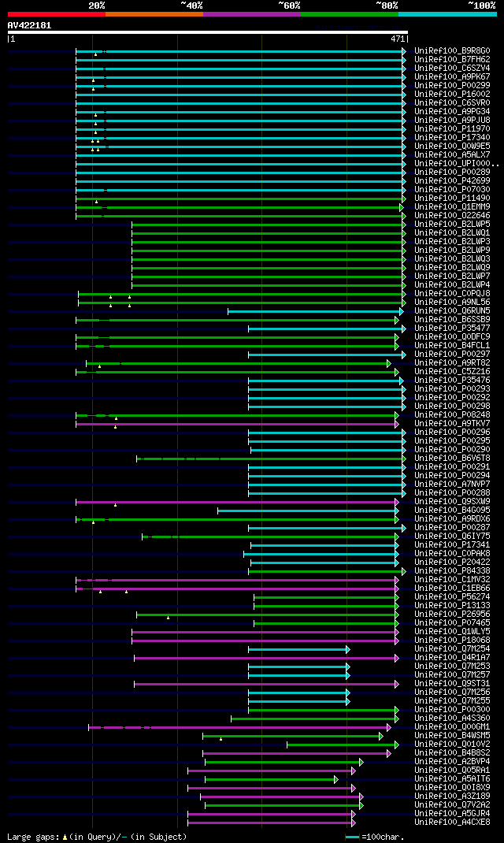Click the cyan ~100% identity legend segment
504x843 pixels.
[447, 13]
